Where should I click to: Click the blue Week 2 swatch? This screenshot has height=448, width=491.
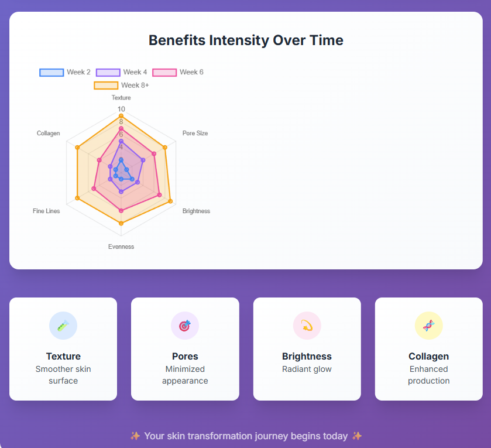pos(51,73)
